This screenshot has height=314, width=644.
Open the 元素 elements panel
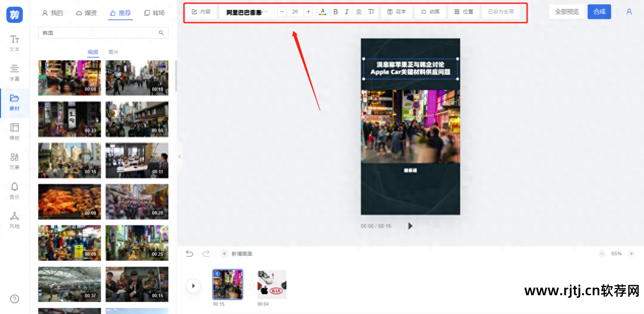[14, 161]
